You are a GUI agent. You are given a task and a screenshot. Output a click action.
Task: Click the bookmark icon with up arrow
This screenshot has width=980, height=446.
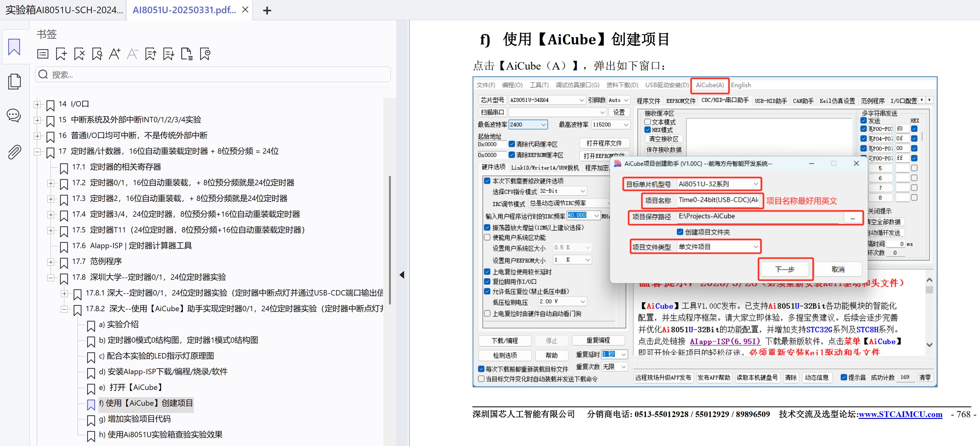[x=151, y=54]
